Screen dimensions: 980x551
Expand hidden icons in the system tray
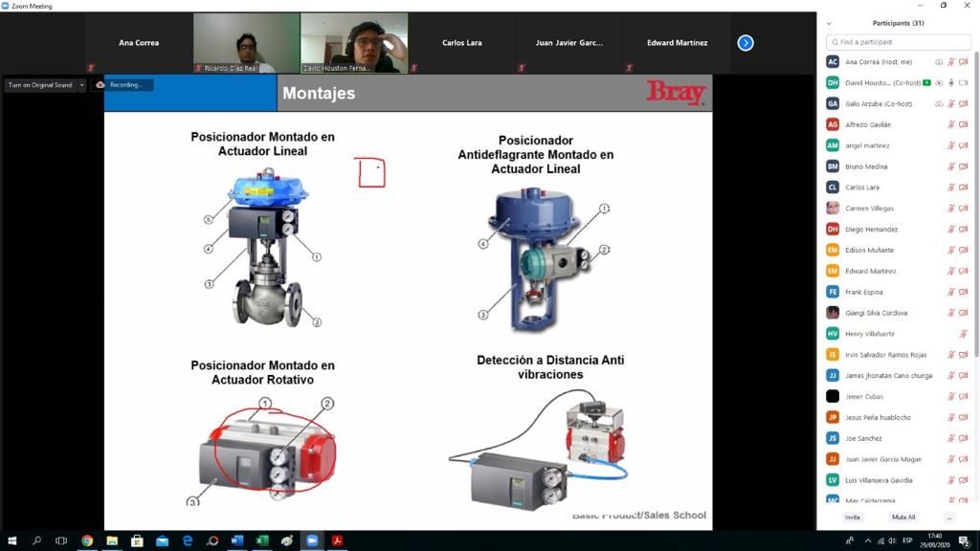point(868,540)
